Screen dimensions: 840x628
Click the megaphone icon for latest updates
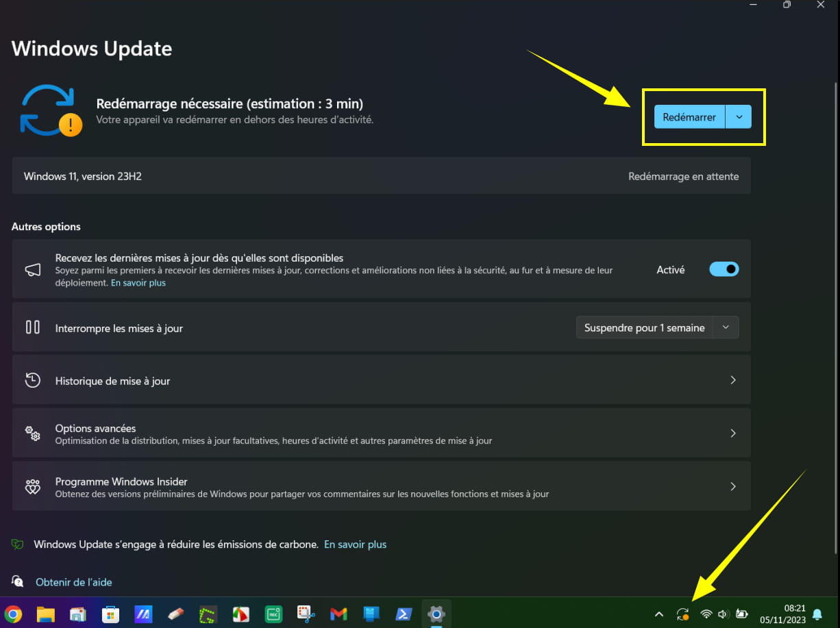pos(33,270)
